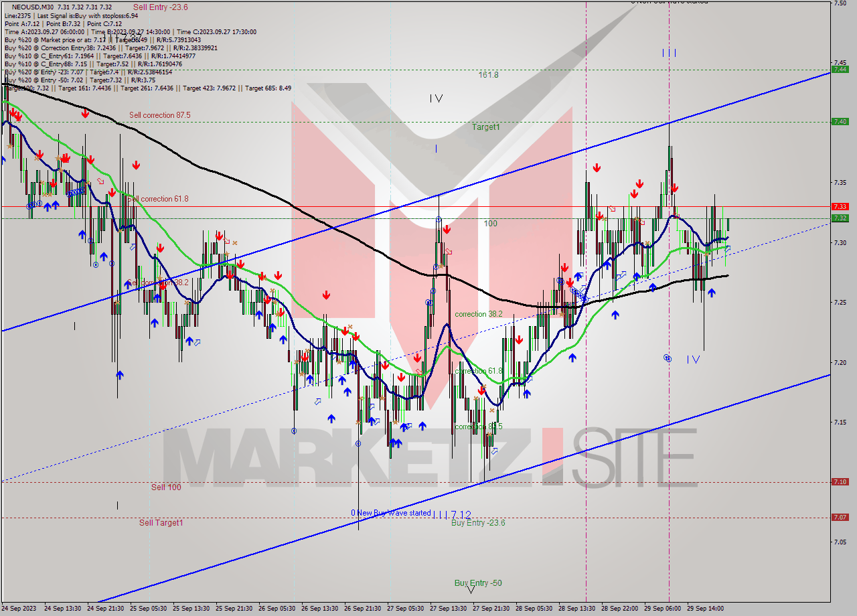Screen dimensions: 857x616
Task: Click the 'Sell Target1' label
Action: [161, 522]
